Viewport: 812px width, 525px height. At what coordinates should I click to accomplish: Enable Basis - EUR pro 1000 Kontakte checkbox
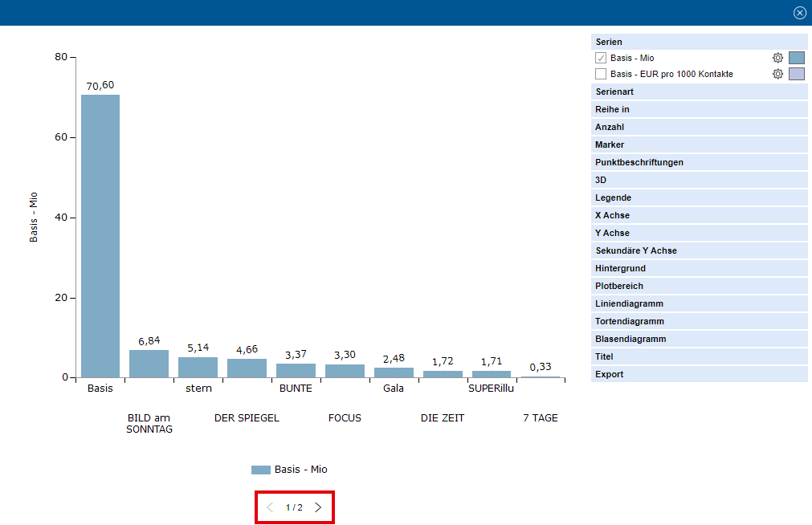(601, 74)
